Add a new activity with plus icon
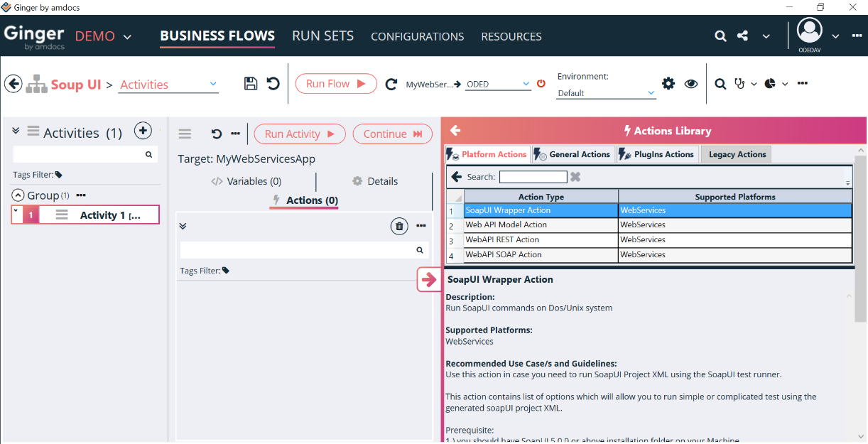 pyautogui.click(x=143, y=131)
